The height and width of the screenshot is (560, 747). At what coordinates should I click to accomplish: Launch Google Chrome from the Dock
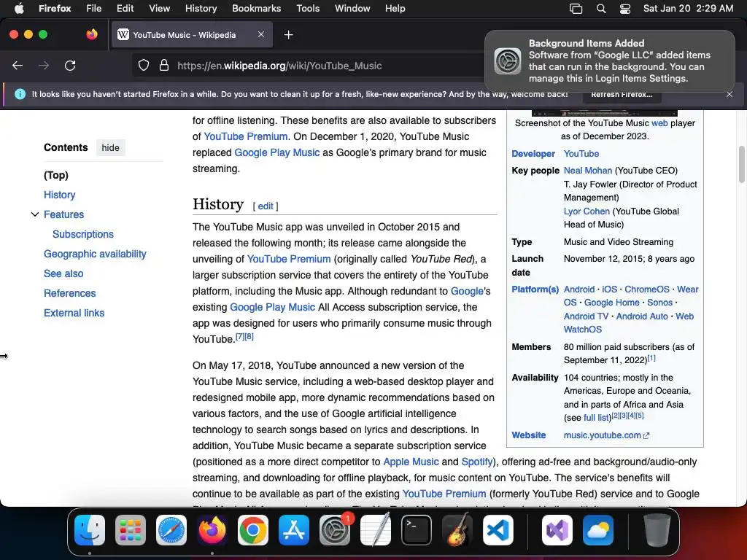(253, 530)
